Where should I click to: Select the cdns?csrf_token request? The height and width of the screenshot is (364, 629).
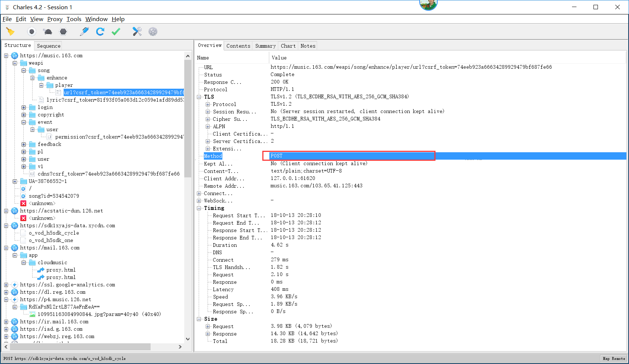coord(108,174)
